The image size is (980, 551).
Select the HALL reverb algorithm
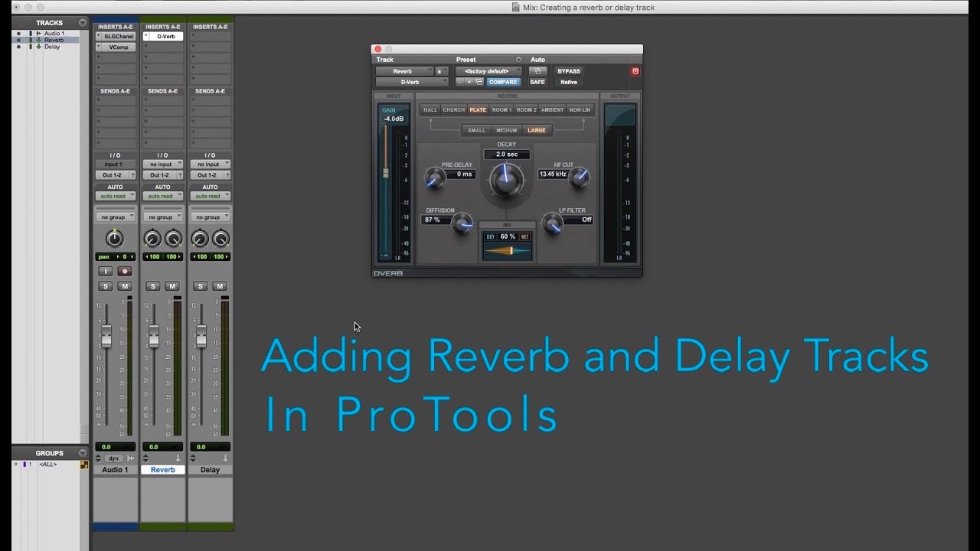pos(431,109)
